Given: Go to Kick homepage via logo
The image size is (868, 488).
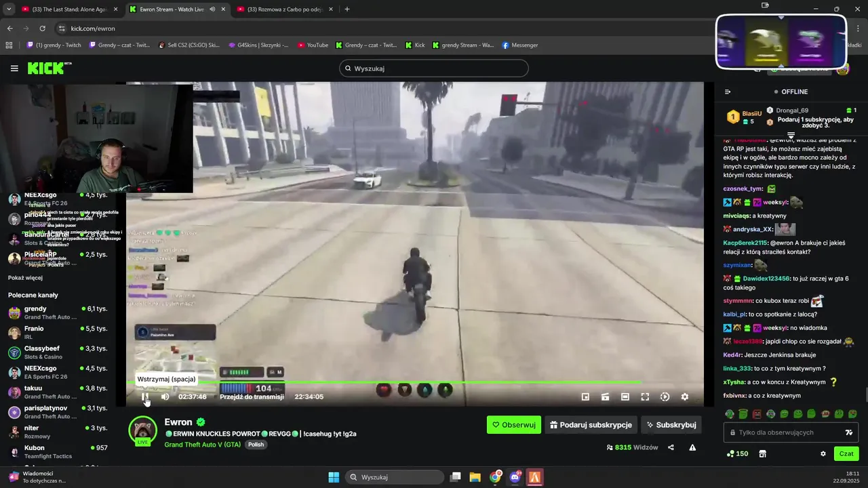Looking at the screenshot, I should pos(49,68).
